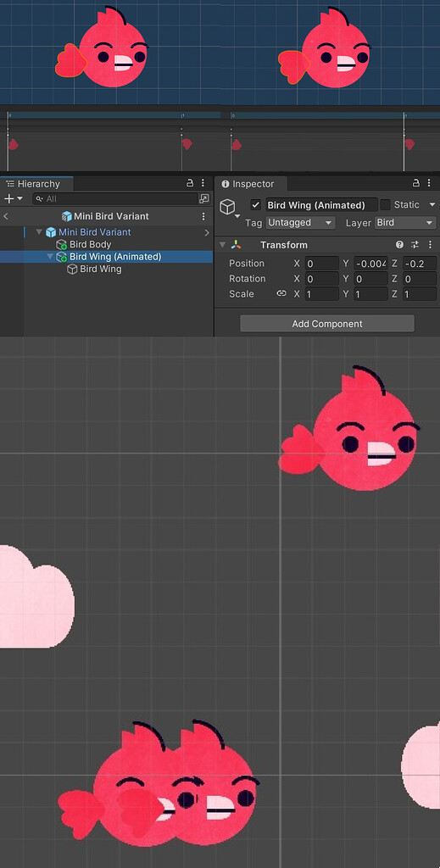Lock the Inspector panel with padlock icon
Viewport: 440px width, 868px height.
(x=415, y=183)
